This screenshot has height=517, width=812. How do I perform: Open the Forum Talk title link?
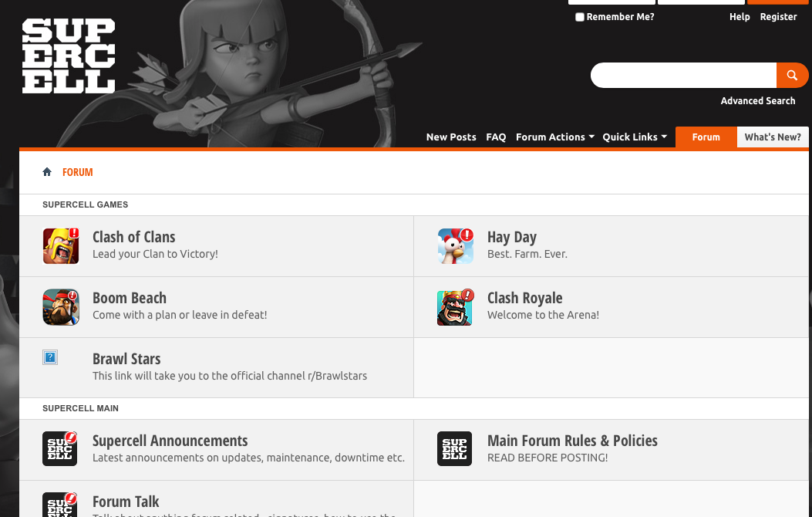[x=126, y=502]
